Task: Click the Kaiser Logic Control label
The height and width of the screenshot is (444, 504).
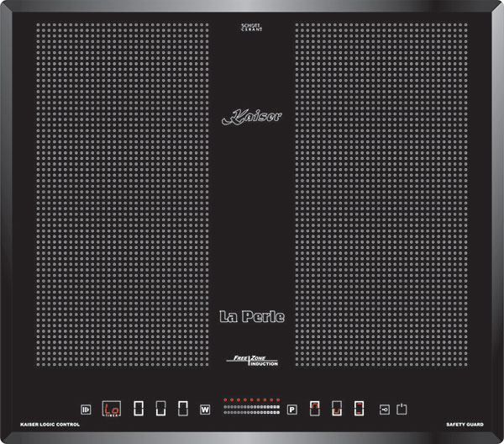Action: (x=50, y=428)
